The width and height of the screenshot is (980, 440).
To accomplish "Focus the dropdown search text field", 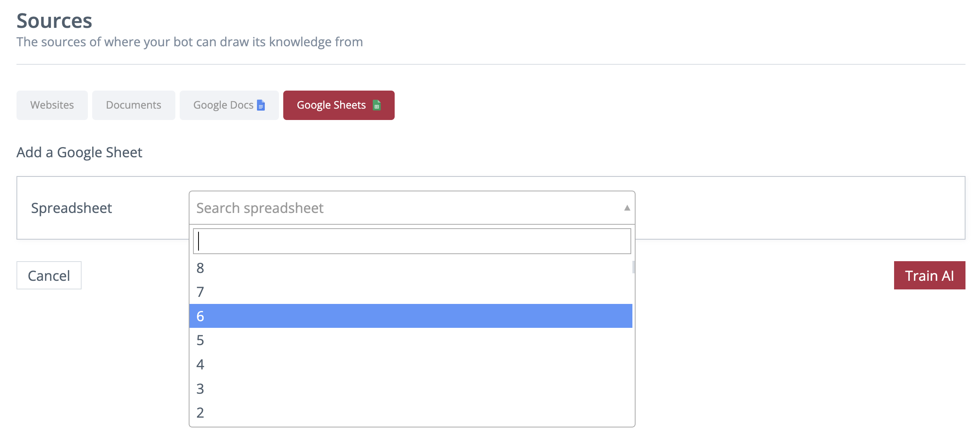I will pos(412,241).
